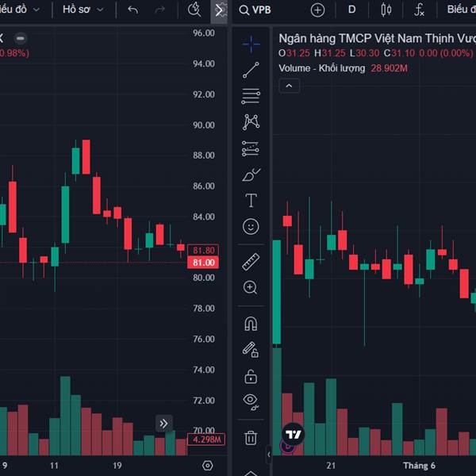
Task: Choose the XABCD pattern tool
Action: tap(251, 122)
